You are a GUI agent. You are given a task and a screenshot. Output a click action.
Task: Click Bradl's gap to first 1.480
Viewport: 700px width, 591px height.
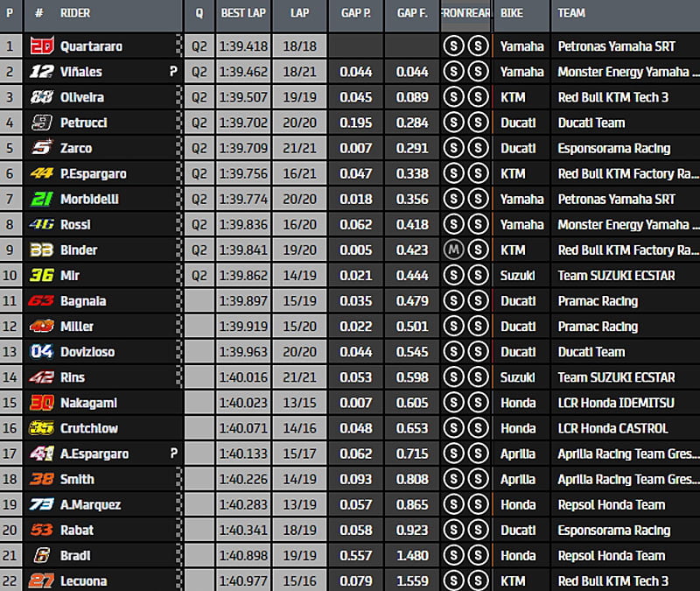click(x=412, y=555)
